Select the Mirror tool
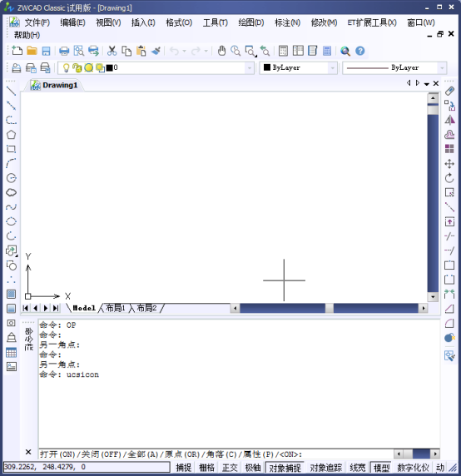This screenshot has height=476, width=461. (x=449, y=120)
